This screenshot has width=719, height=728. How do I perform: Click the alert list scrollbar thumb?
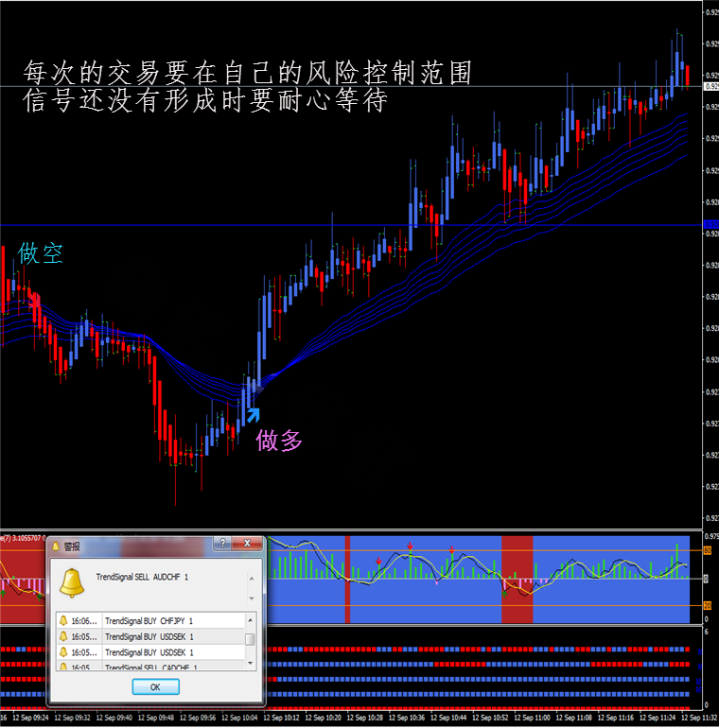pos(250,639)
